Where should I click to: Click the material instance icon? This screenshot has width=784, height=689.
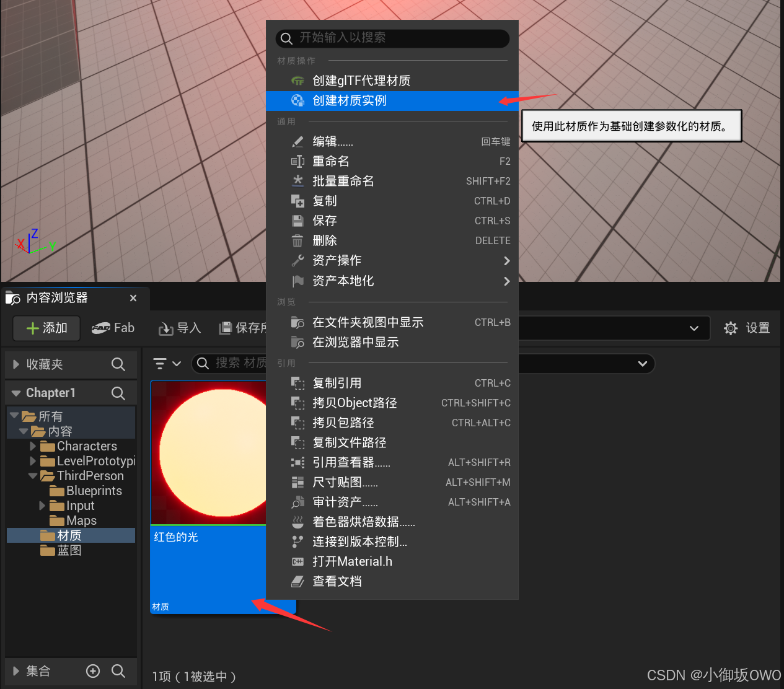(298, 100)
